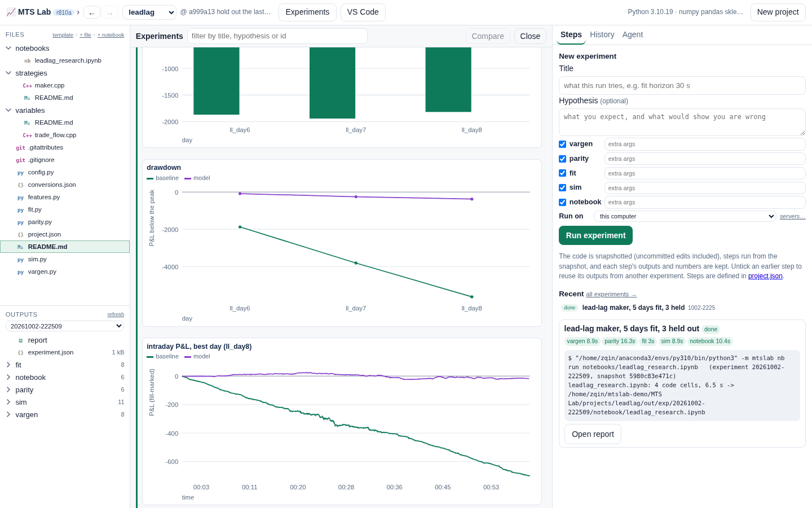
Task: Click the py icon beside config.py
Action: 20,172
